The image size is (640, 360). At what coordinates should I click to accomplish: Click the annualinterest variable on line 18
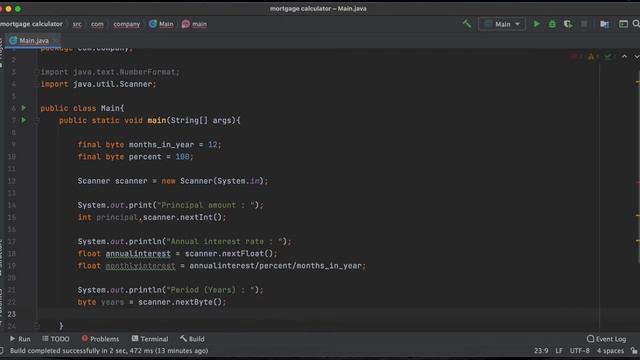(x=138, y=253)
